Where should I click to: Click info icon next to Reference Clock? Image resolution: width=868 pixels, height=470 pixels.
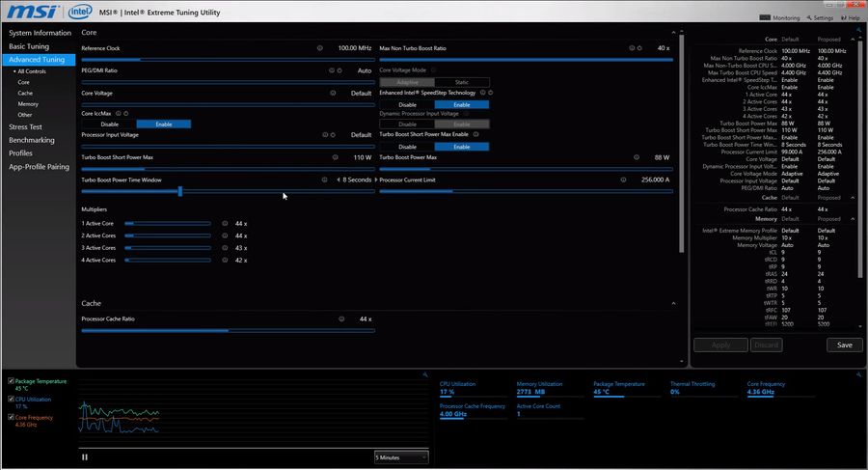tap(320, 48)
